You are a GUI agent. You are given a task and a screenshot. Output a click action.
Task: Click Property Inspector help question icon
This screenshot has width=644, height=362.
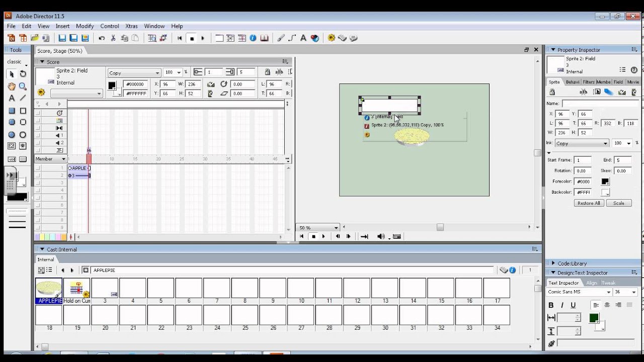(x=634, y=70)
